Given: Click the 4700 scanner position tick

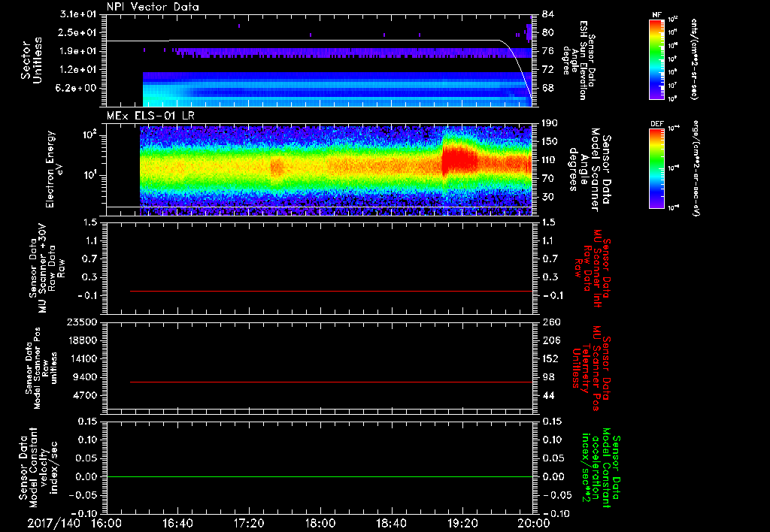Looking at the screenshot, I should pyautogui.click(x=86, y=395).
